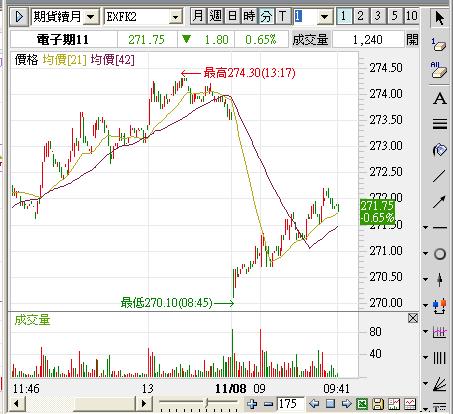This screenshot has height=414, width=453.
Task: Expand the EXFK2 symbol combo box
Action: [175, 17]
